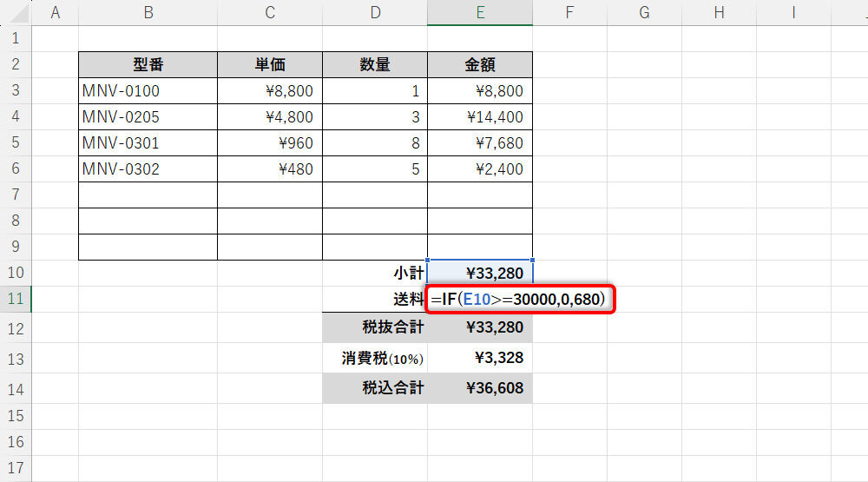Image resolution: width=868 pixels, height=482 pixels.
Task: Click the amount cell ¥14,400
Action: click(x=480, y=117)
